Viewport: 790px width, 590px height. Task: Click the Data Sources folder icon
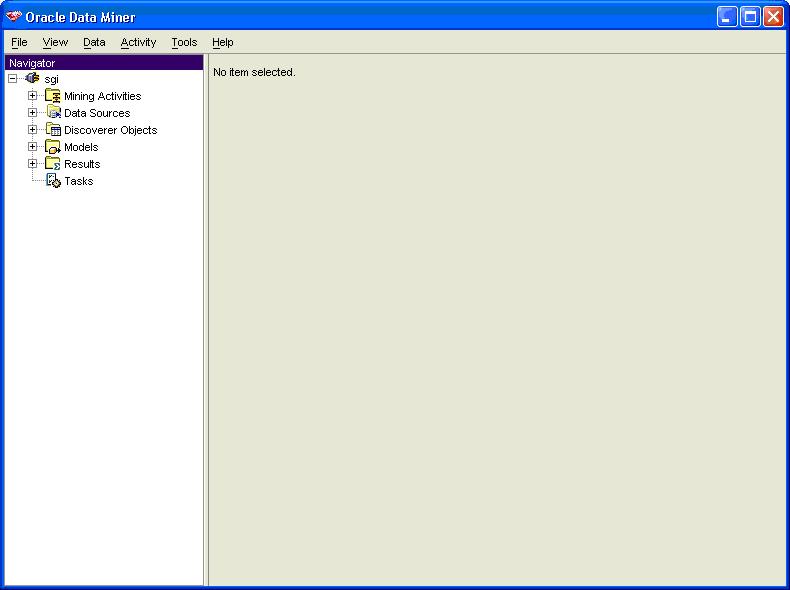(53, 113)
